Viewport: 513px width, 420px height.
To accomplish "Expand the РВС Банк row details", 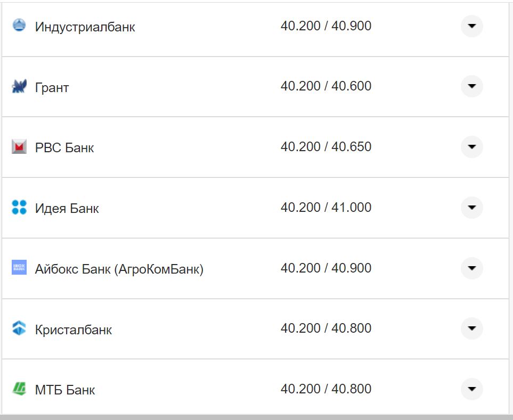I will click(x=471, y=147).
